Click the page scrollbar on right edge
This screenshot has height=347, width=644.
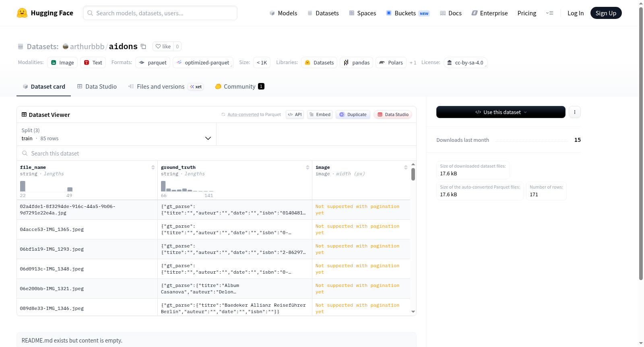tap(641, 143)
